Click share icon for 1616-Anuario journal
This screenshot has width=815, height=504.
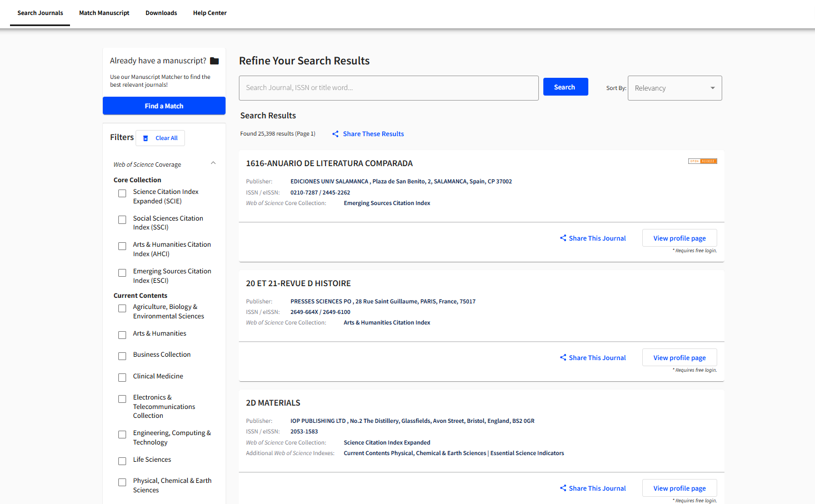[563, 238]
